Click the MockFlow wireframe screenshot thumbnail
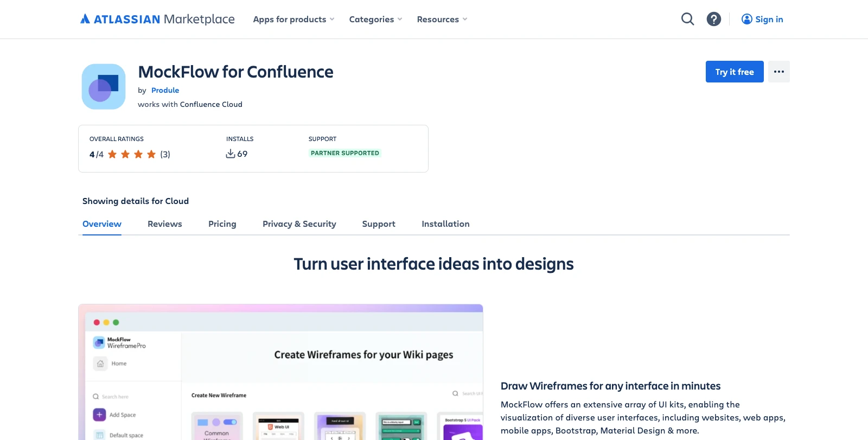The width and height of the screenshot is (868, 440). (x=280, y=372)
